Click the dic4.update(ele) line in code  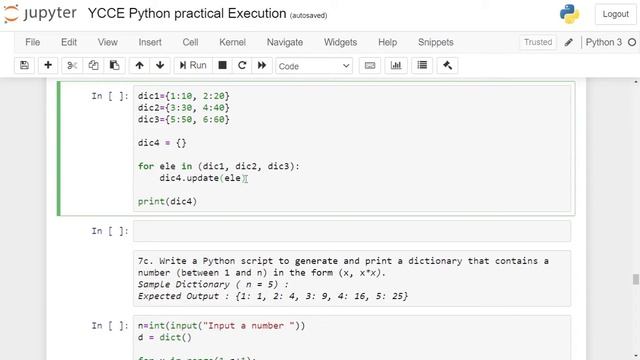point(203,178)
